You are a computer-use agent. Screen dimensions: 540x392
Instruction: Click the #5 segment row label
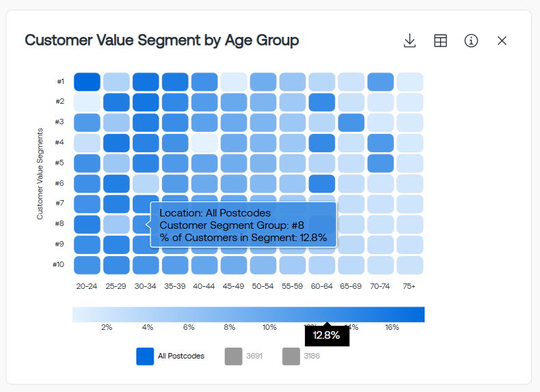59,163
